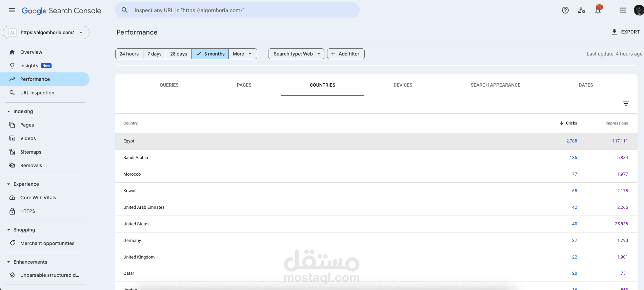The image size is (644, 290).
Task: Open the Insights page link
Action: pos(29,66)
